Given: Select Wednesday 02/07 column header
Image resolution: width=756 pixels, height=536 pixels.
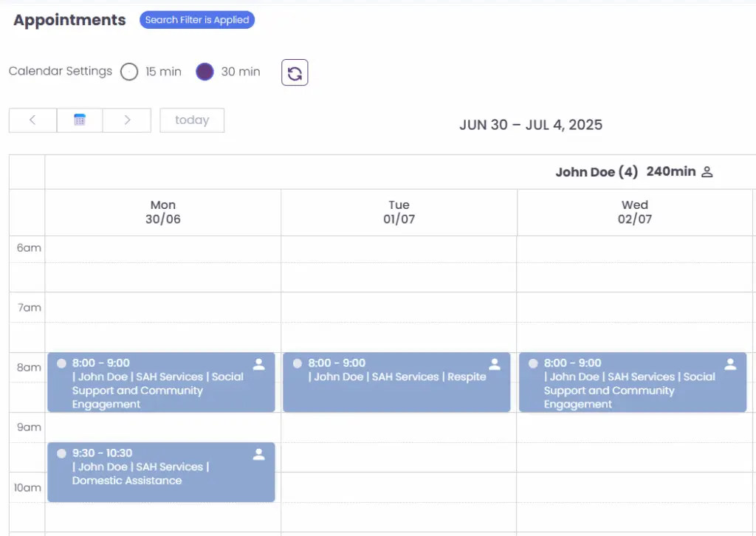Looking at the screenshot, I should tap(635, 212).
